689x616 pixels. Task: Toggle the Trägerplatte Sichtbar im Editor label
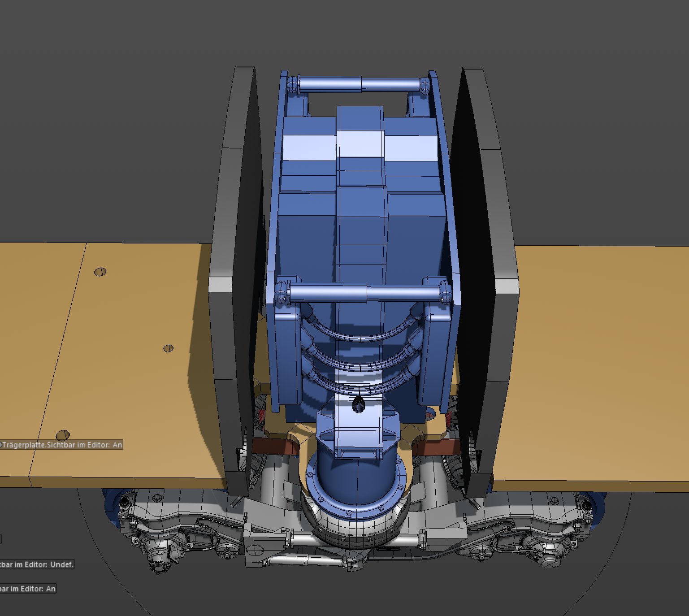click(61, 445)
